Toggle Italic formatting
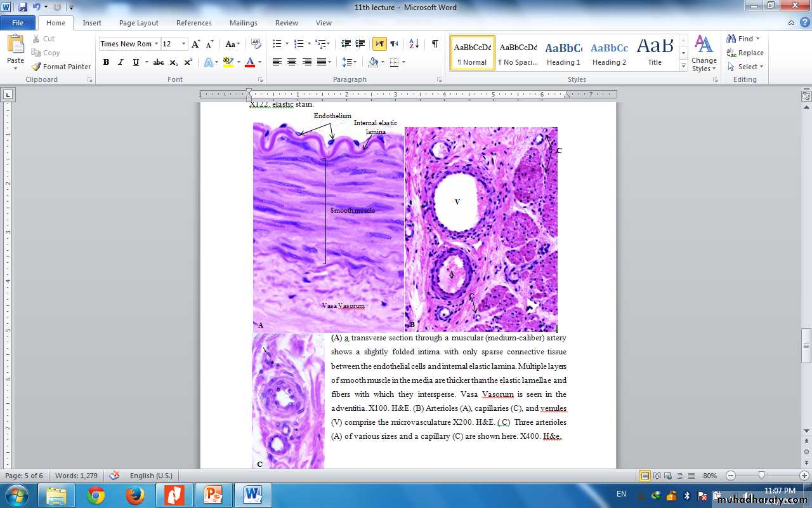The width and height of the screenshot is (812, 508). (x=121, y=62)
